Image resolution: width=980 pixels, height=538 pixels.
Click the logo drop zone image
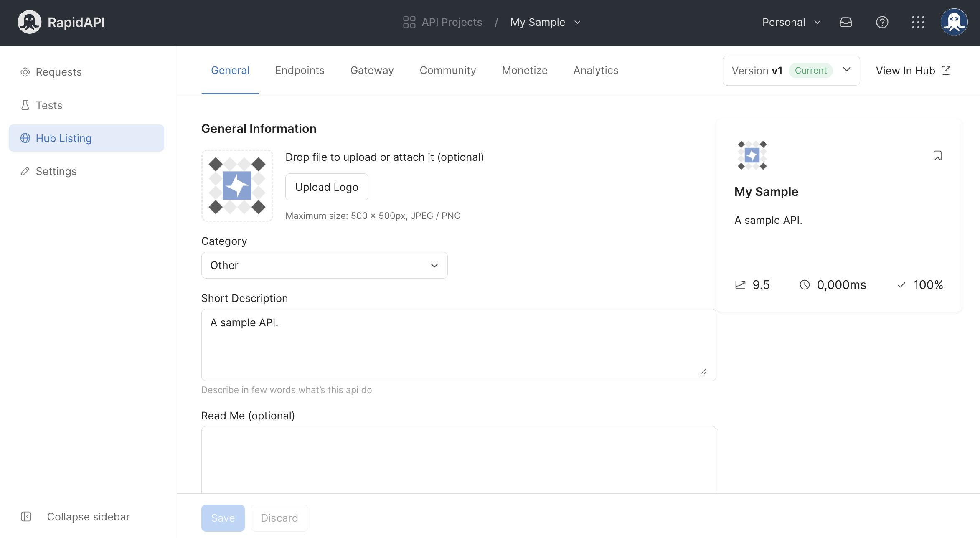click(237, 185)
